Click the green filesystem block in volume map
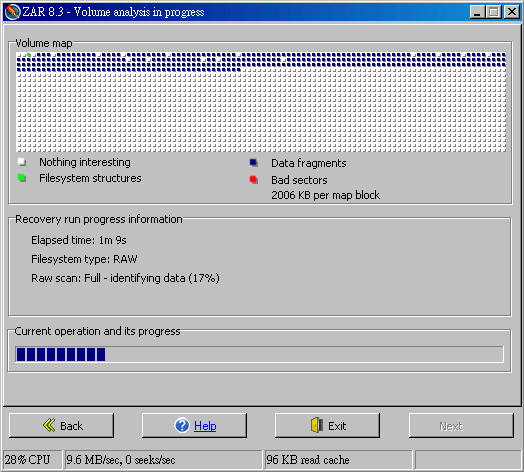524x472 pixels. coord(29,55)
